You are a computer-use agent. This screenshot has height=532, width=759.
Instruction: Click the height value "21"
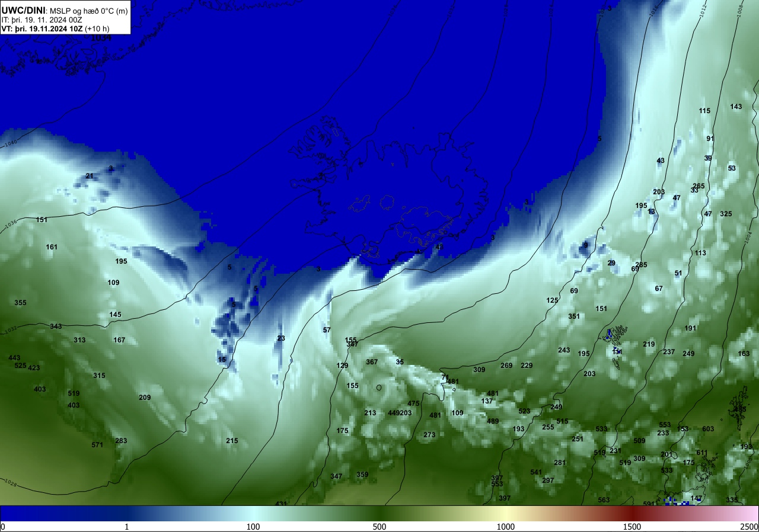pyautogui.click(x=90, y=176)
